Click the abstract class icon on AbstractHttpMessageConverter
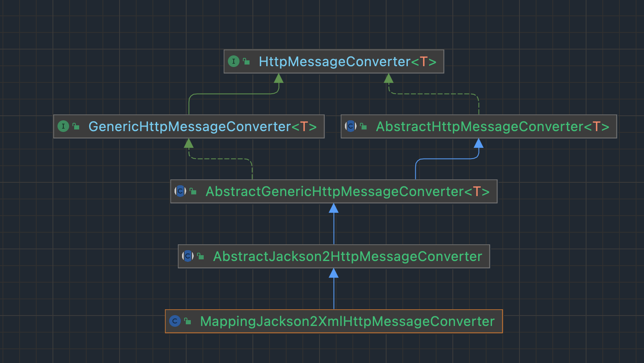644x363 pixels. (351, 126)
